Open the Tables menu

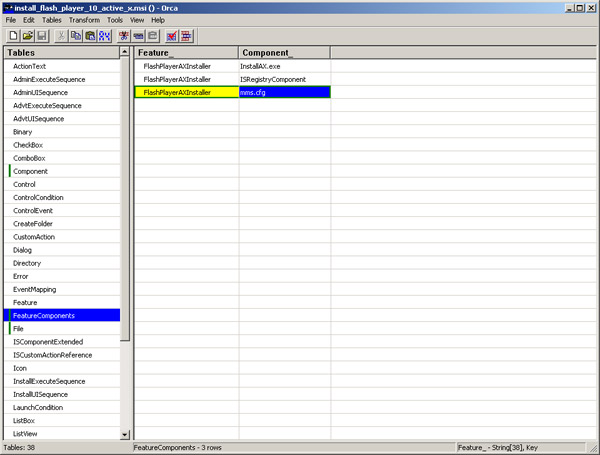pos(52,20)
